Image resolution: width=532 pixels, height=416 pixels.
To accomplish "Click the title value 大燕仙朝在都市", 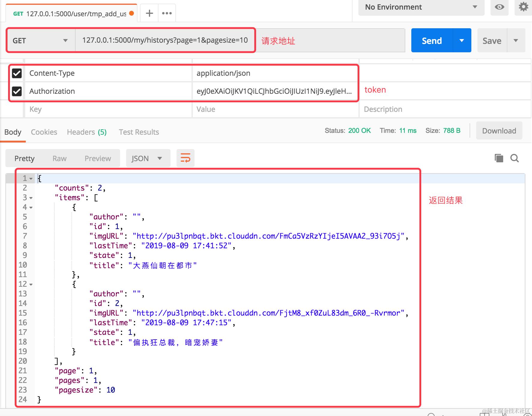I will coord(162,265).
